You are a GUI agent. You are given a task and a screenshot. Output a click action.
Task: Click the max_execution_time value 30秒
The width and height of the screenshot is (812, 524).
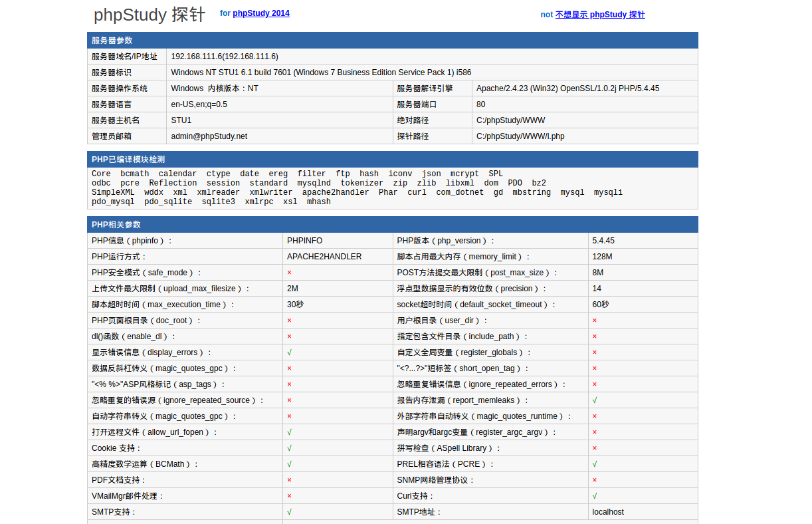[x=295, y=305]
